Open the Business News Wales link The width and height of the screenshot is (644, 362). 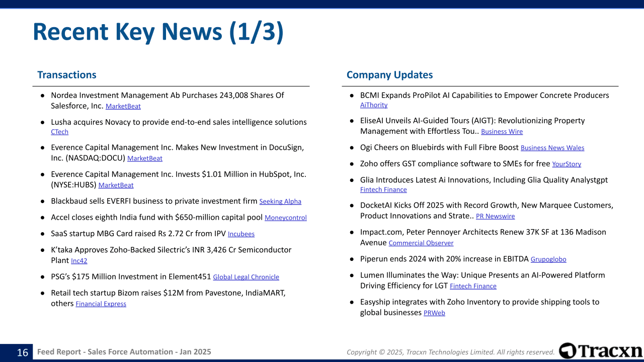pos(552,148)
